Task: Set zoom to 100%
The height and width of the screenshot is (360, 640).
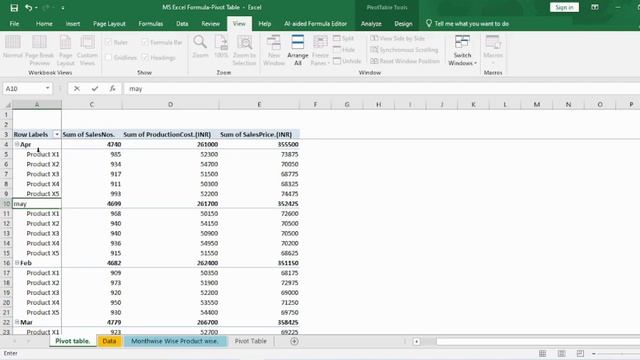Action: click(x=221, y=47)
